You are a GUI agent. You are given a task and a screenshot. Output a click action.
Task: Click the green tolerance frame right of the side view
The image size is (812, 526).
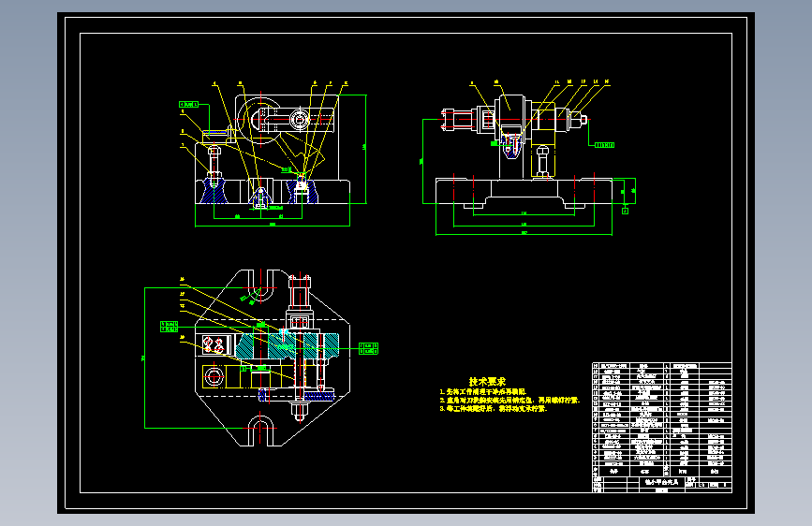pyautogui.click(x=604, y=145)
